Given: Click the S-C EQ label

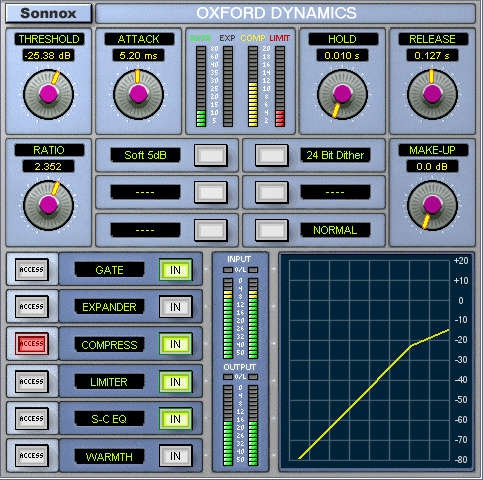Looking at the screenshot, I should pos(109,419).
